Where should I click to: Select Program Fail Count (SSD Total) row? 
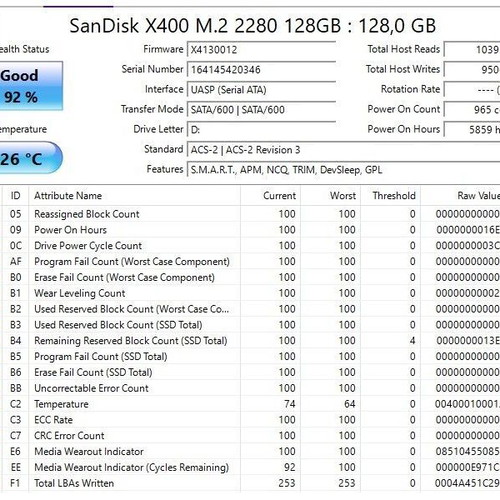pos(251,357)
